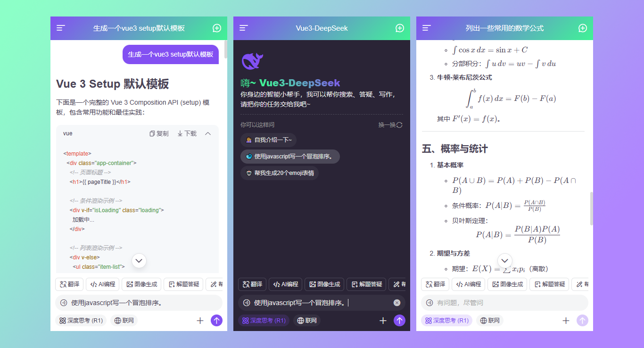Clear the input text in the middle panel
Viewport: 644px width, 348px height.
[397, 303]
